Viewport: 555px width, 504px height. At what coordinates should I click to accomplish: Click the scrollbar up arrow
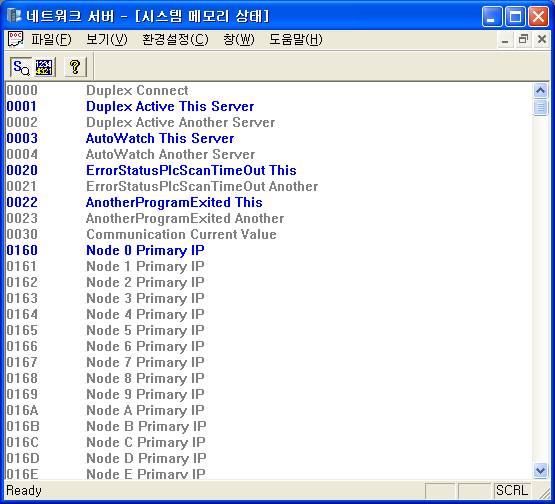click(x=540, y=91)
